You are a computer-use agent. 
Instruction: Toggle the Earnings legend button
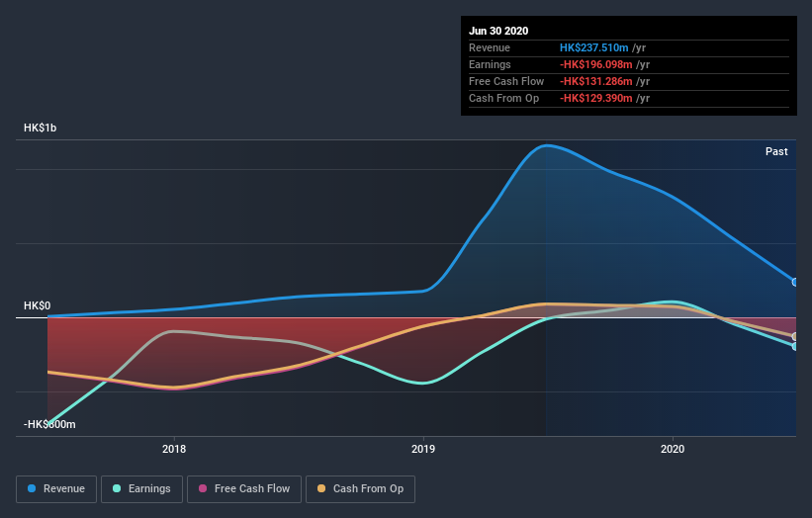[141, 489]
